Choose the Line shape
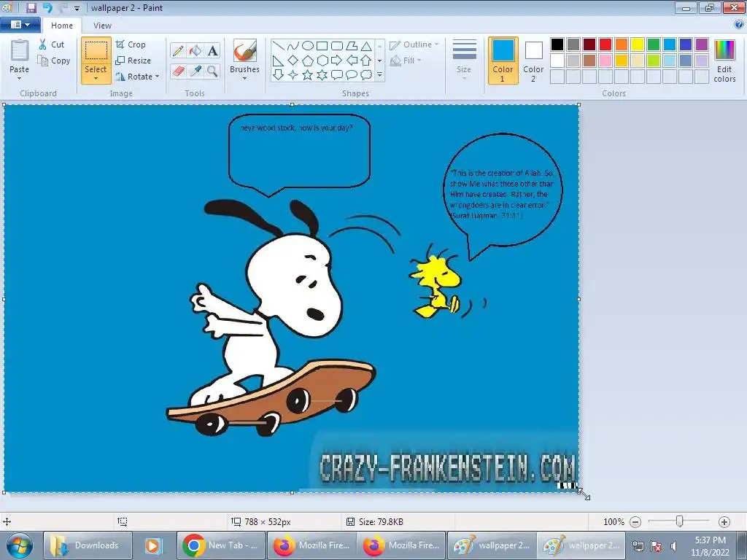This screenshot has height=560, width=747. [x=279, y=46]
